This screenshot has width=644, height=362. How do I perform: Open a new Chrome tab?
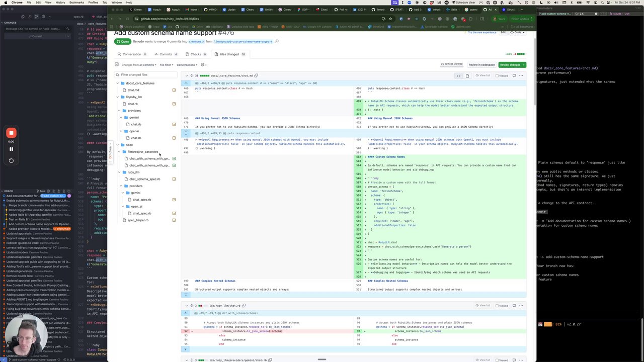pos(522,10)
